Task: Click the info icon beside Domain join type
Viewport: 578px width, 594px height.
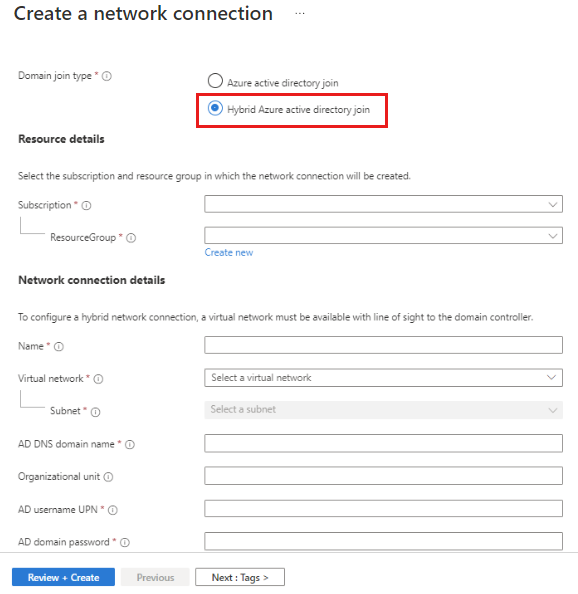Action: (x=107, y=76)
